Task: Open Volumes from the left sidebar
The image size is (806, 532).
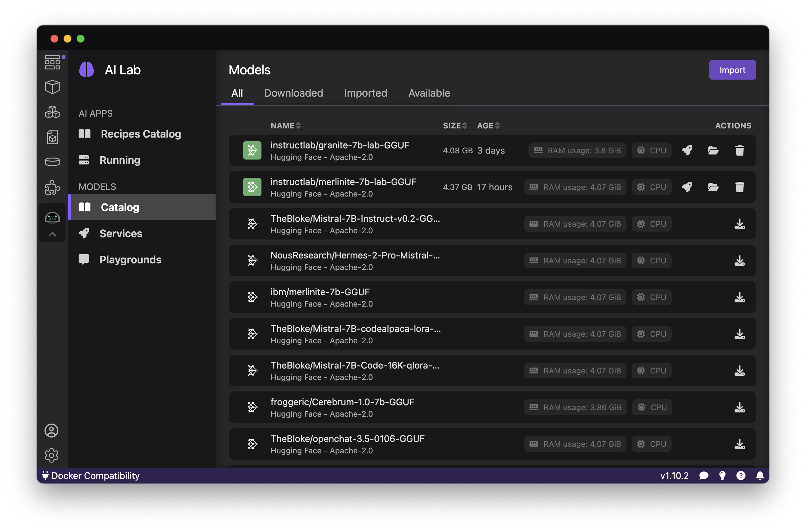Action: 52,161
